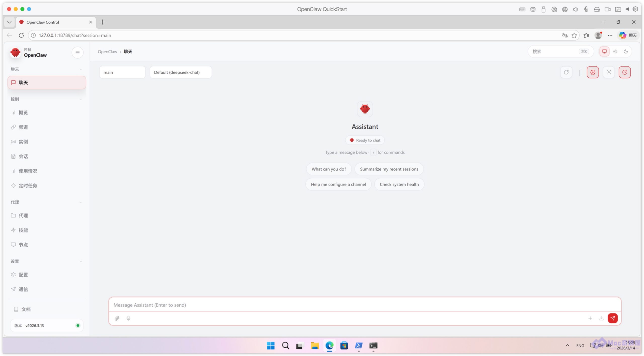The image size is (644, 356).
Task: Open the main session dropdown
Action: point(122,72)
